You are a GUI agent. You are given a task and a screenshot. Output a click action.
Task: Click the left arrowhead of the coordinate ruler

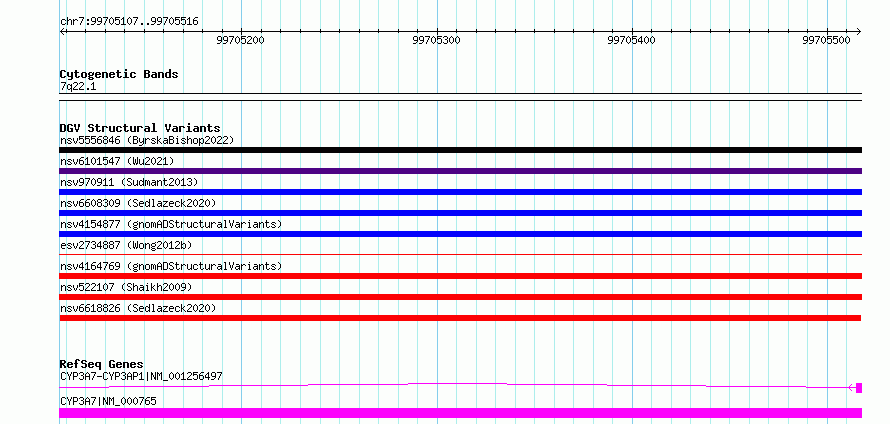[62, 31]
